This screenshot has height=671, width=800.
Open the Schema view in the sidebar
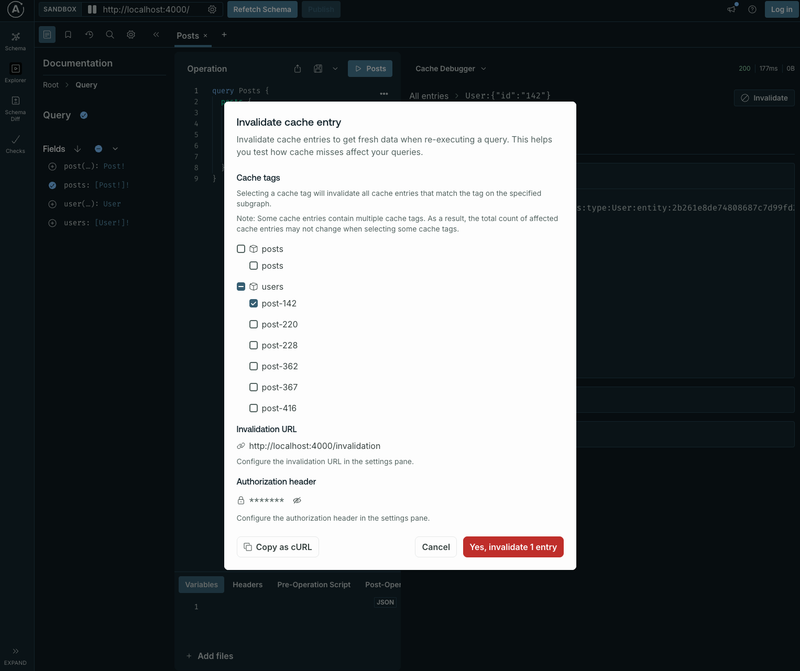pos(15,37)
